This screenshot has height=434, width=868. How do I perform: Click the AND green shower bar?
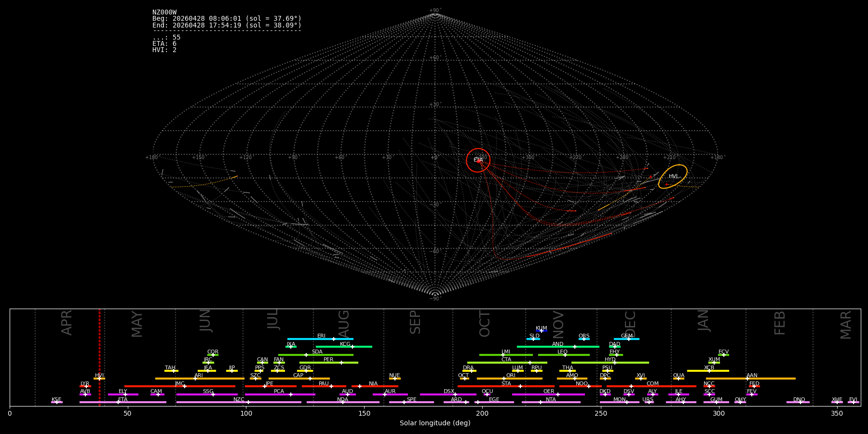(x=558, y=347)
